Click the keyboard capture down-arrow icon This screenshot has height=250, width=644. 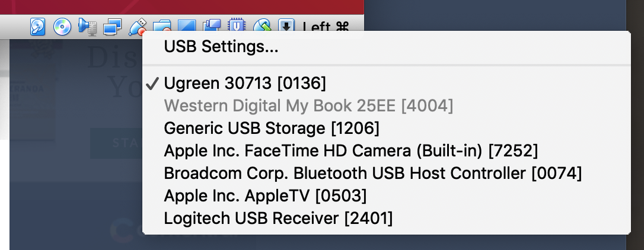click(286, 25)
